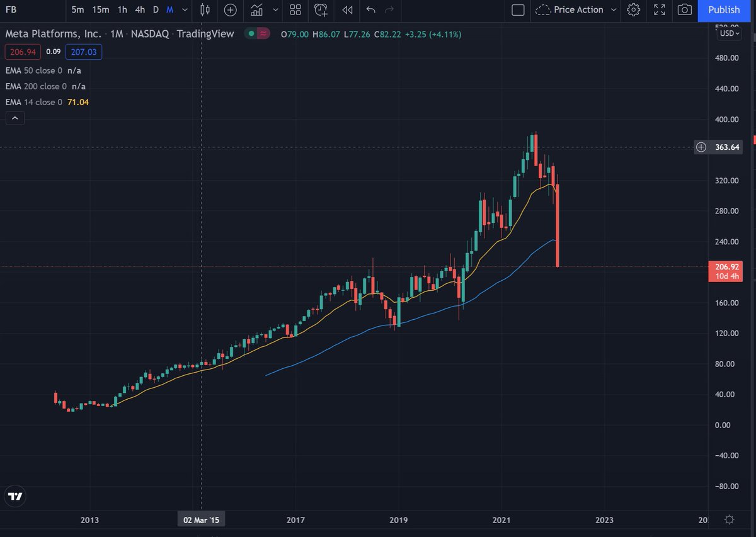Viewport: 756px width, 537px height.
Task: Expand the indicator templates dropdown arrow
Action: [275, 10]
